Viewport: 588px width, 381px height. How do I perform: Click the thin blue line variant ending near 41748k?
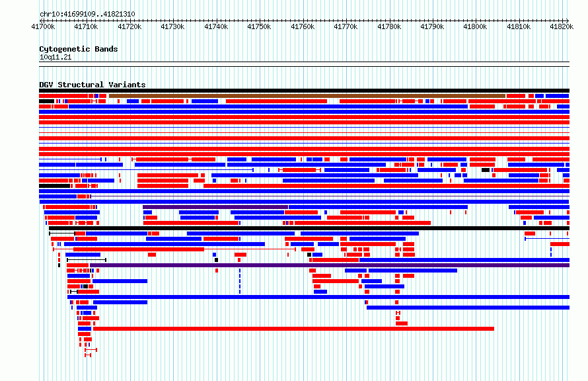pyautogui.click(x=146, y=170)
